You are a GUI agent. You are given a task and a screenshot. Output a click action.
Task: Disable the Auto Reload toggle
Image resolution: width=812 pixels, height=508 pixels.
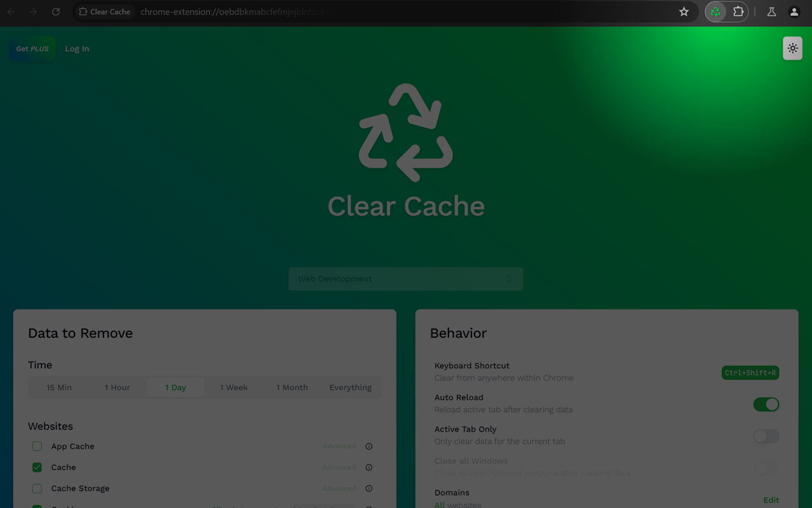coord(766,404)
